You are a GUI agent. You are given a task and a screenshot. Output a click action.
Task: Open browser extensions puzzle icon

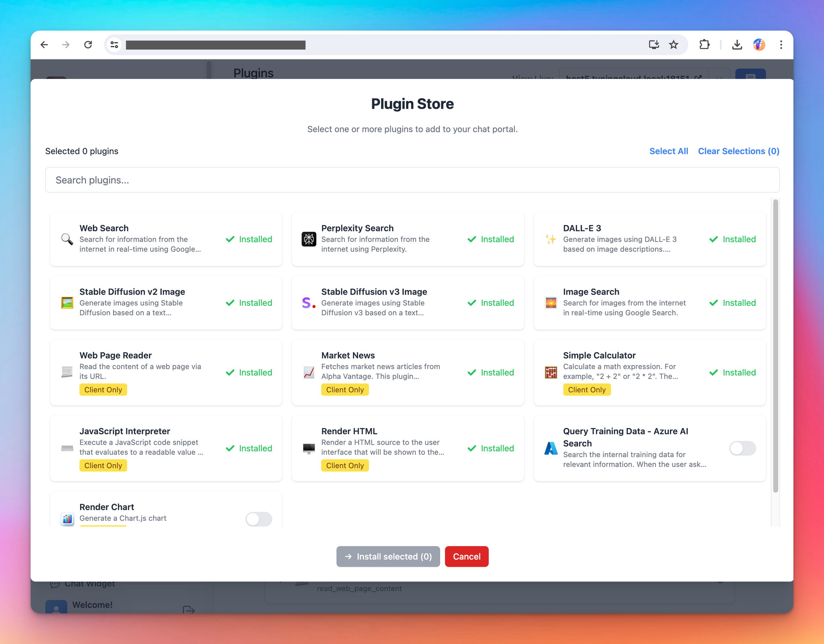click(705, 45)
